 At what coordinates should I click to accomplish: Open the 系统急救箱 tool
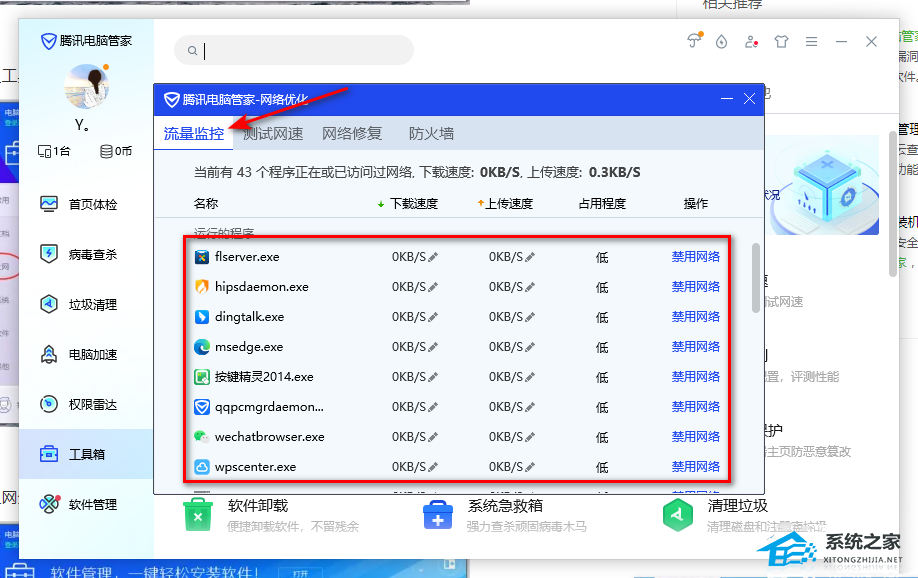point(505,515)
